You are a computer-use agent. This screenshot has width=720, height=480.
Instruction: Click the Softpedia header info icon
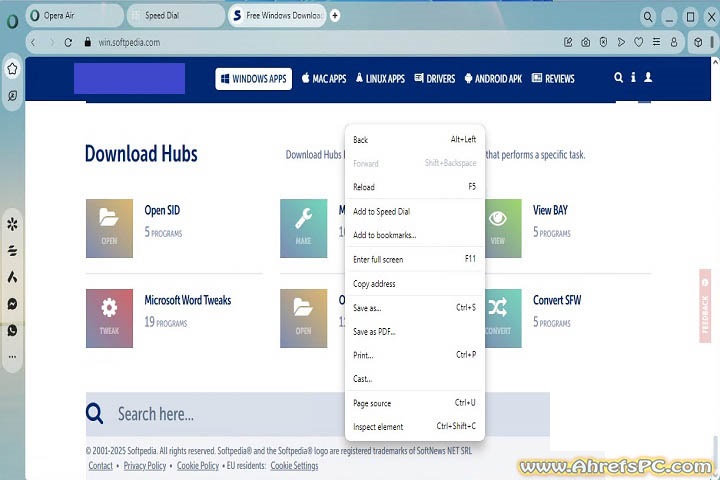tap(633, 77)
